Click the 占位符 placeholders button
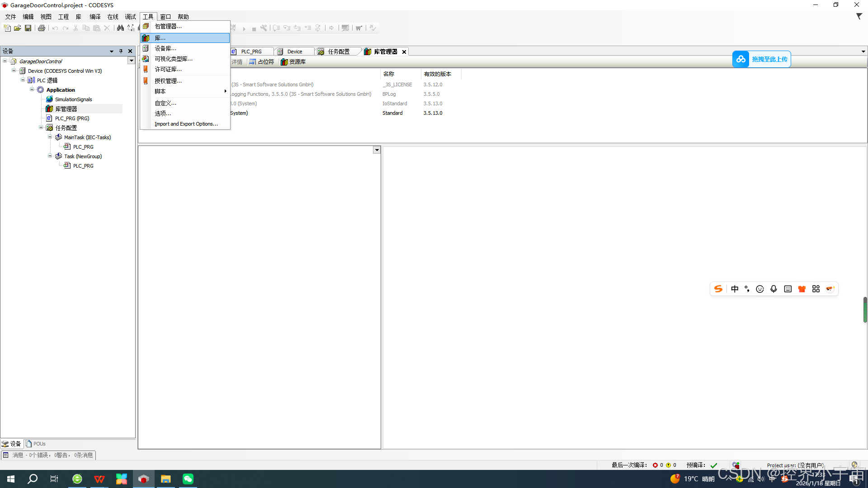This screenshot has width=868, height=488. pyautogui.click(x=262, y=62)
